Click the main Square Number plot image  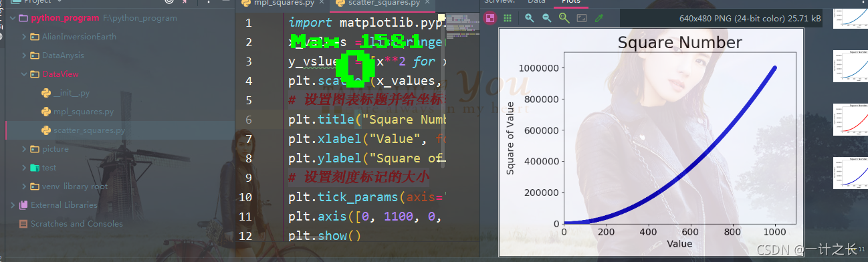tap(651, 142)
